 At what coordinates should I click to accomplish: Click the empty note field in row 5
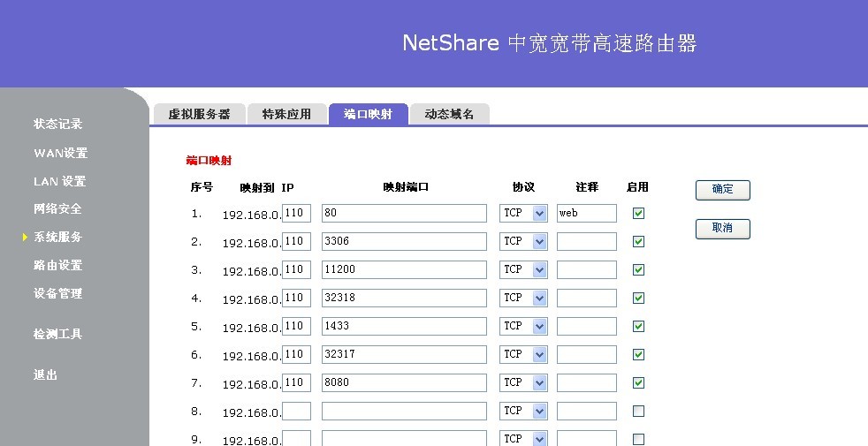pyautogui.click(x=587, y=326)
